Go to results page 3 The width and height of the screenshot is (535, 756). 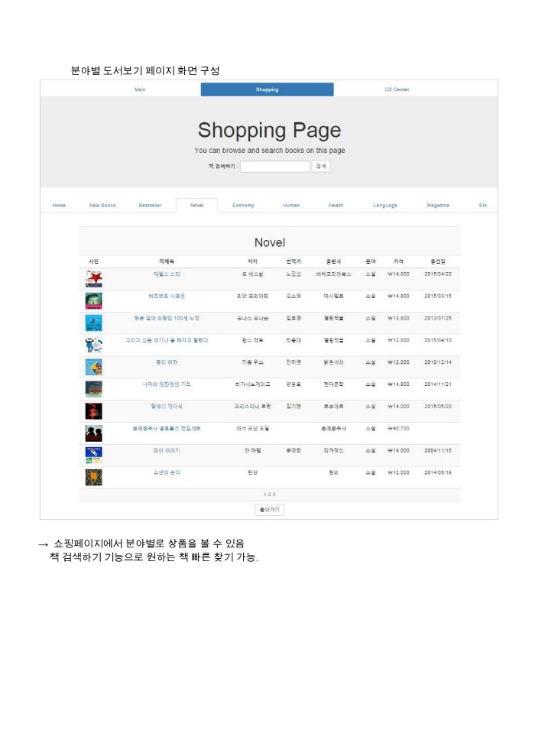click(274, 495)
